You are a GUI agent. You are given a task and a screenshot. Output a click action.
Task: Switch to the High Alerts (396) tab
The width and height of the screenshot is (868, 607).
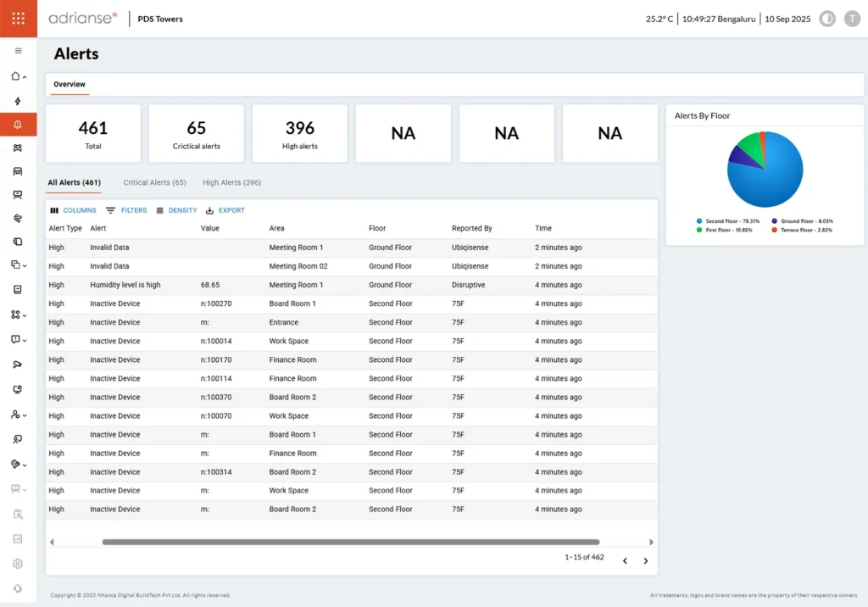(x=231, y=182)
